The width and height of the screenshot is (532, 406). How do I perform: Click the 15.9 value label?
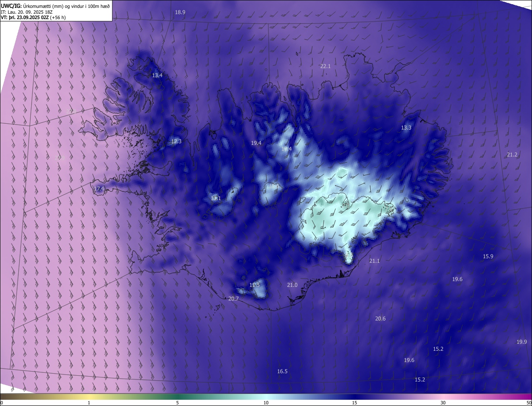click(x=488, y=257)
